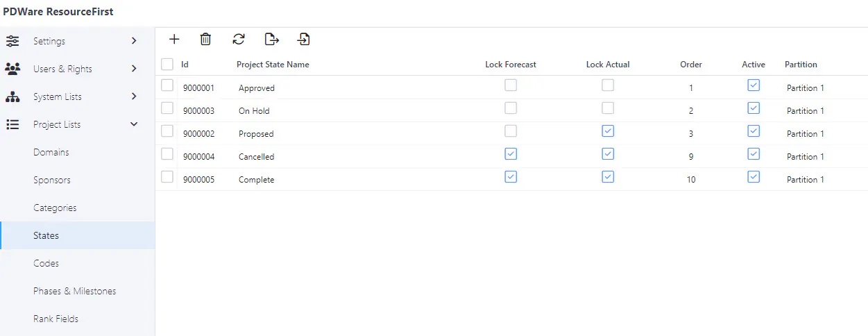
Task: Uncheck Active for Cancelled row
Action: (754, 154)
